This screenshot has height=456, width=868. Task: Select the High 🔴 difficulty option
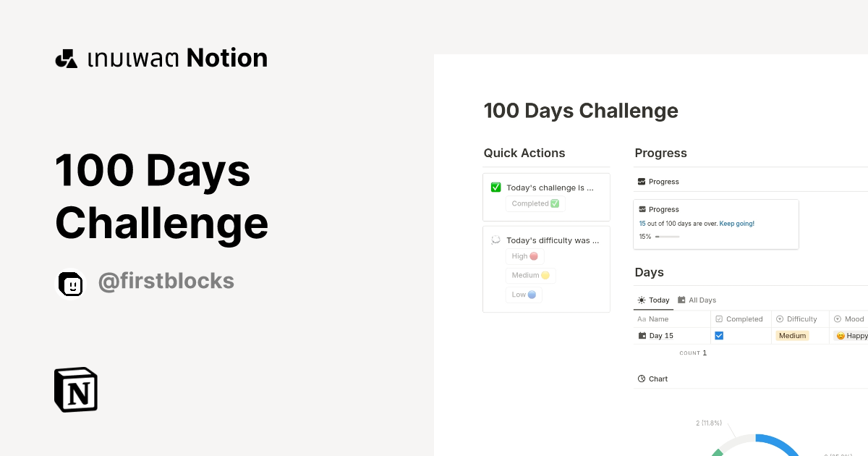(524, 256)
